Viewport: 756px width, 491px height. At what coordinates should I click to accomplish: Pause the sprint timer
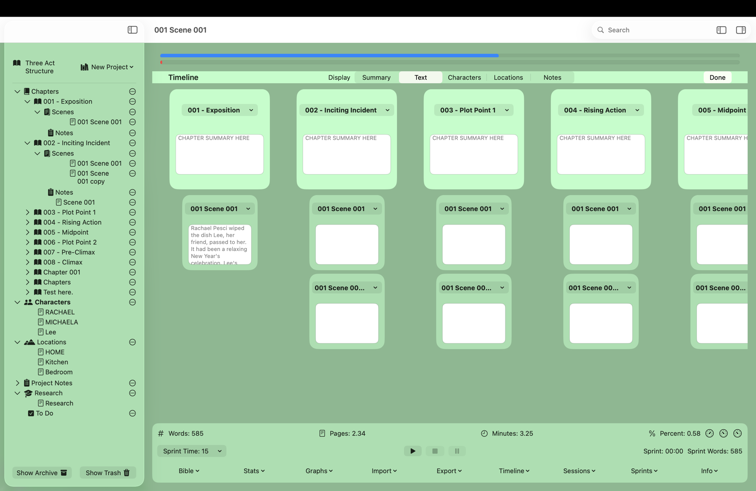point(457,451)
